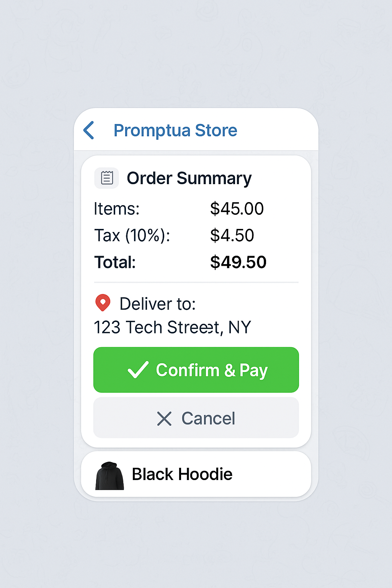
Task: Click the Items label
Action: 117,209
